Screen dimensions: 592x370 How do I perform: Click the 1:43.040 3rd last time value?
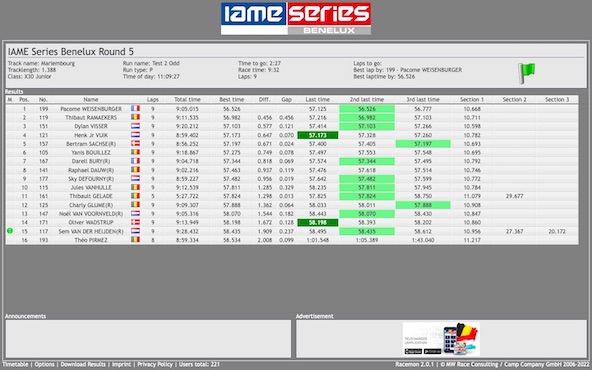(x=423, y=240)
